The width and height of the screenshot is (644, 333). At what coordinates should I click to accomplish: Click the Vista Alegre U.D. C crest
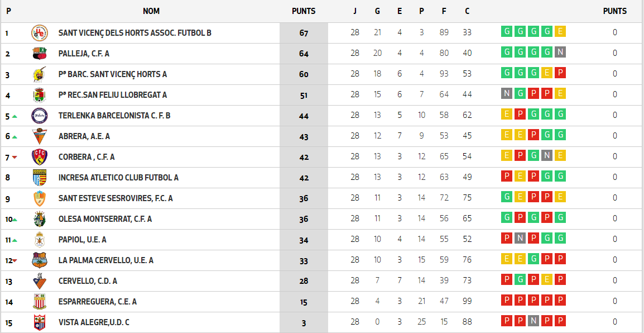click(x=40, y=322)
